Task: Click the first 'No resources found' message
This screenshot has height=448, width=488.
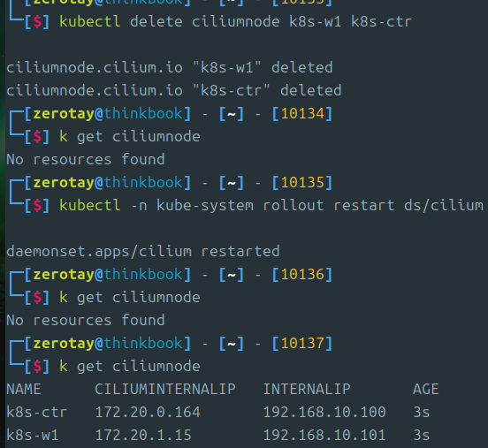Action: click(x=86, y=159)
